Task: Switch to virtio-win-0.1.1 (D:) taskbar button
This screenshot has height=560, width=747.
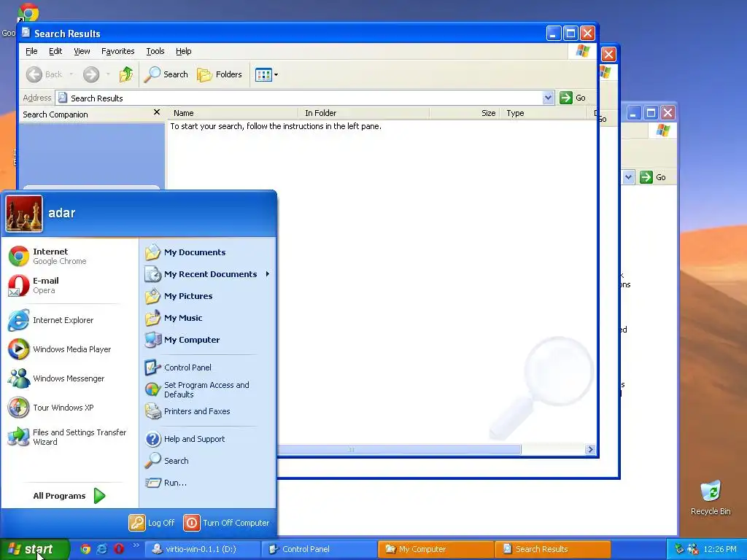Action: (202, 549)
